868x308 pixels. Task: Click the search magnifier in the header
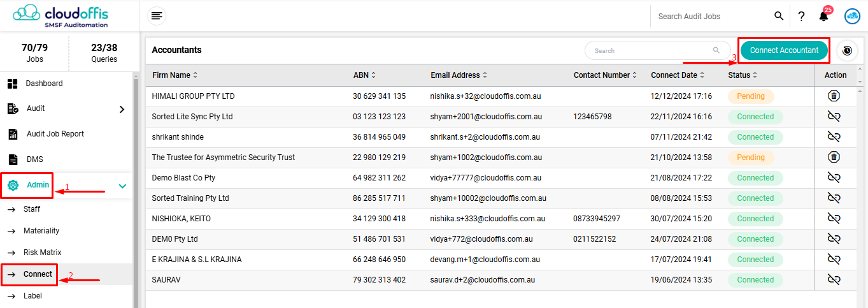(x=779, y=16)
